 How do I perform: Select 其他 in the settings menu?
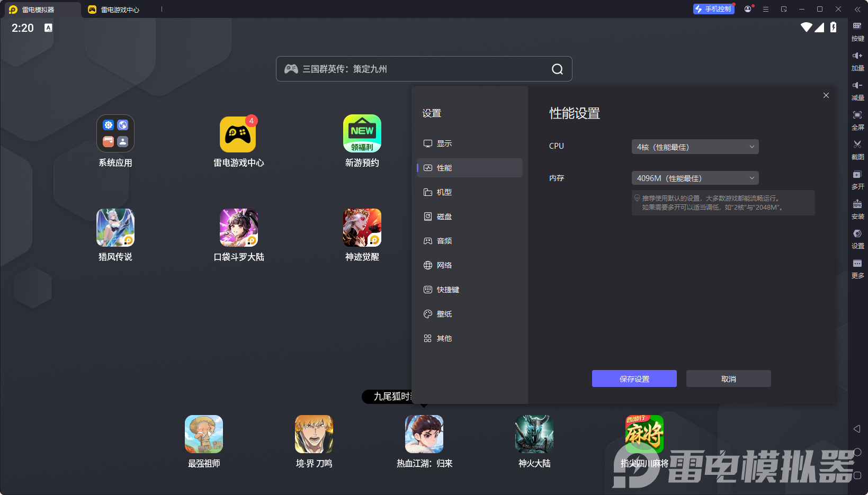(x=470, y=338)
